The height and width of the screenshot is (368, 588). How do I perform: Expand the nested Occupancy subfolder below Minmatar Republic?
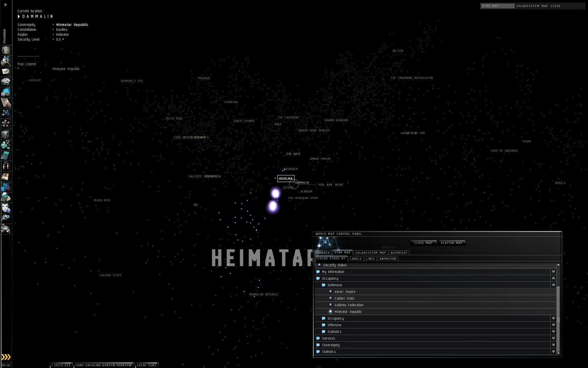coord(553,318)
